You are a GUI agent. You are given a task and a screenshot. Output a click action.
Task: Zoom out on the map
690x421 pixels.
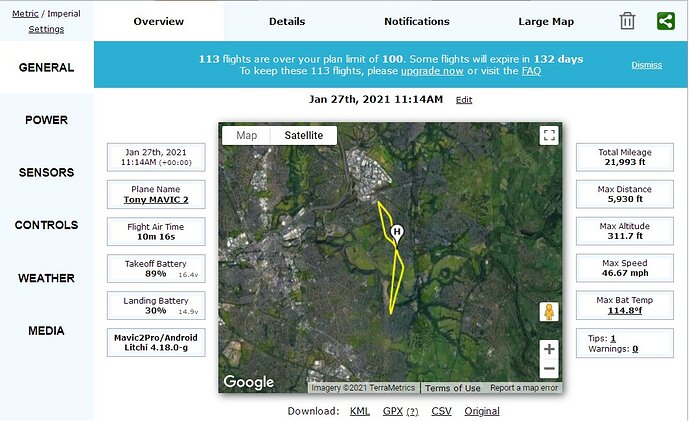pyautogui.click(x=549, y=369)
